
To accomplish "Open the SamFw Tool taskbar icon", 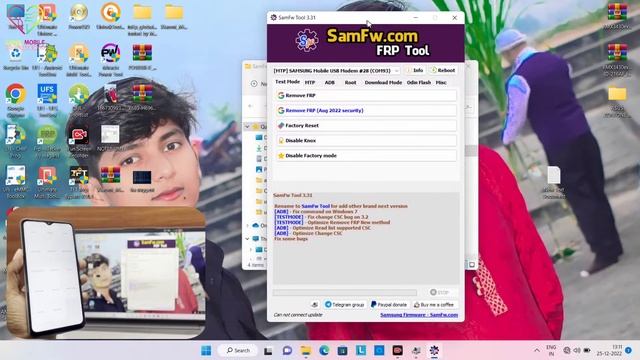I will point(434,351).
